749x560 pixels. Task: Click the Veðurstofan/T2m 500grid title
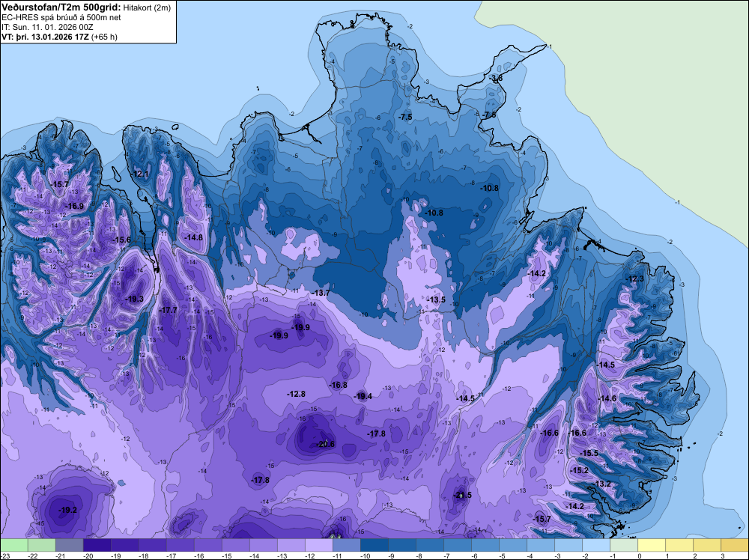click(x=61, y=7)
